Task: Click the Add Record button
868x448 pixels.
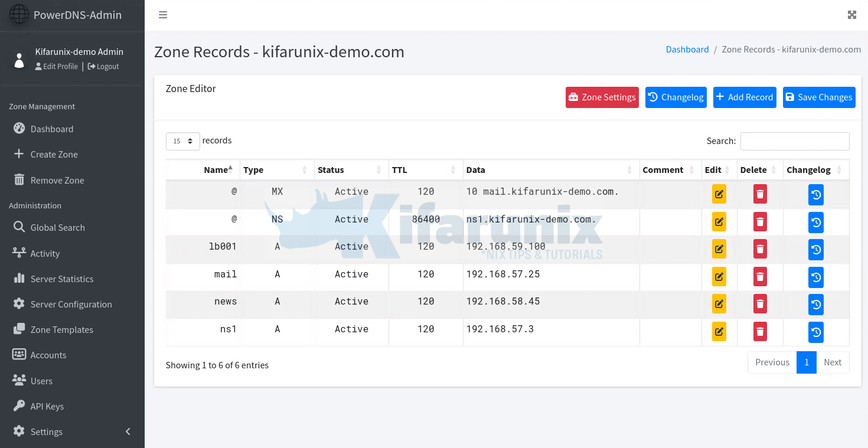Action: 745,97
